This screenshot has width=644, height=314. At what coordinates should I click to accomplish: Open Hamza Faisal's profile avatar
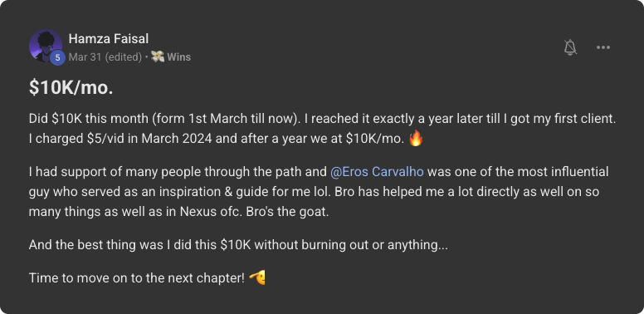(45, 46)
